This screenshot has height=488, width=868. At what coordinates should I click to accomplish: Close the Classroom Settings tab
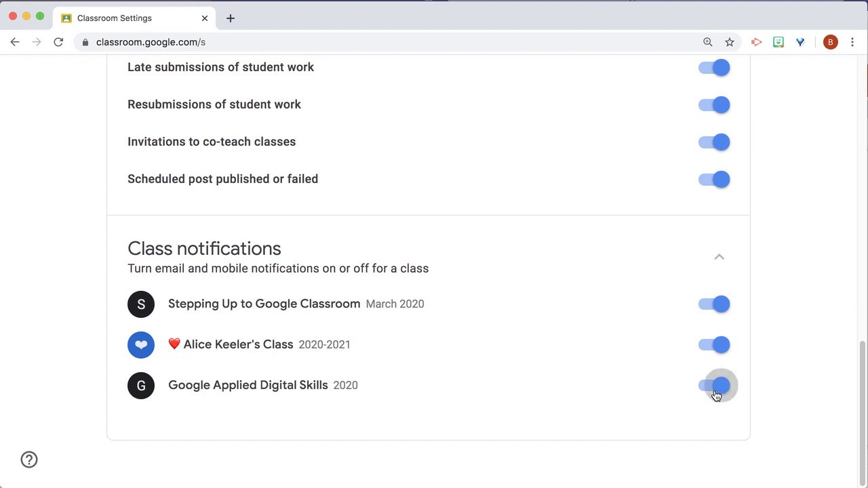point(204,18)
